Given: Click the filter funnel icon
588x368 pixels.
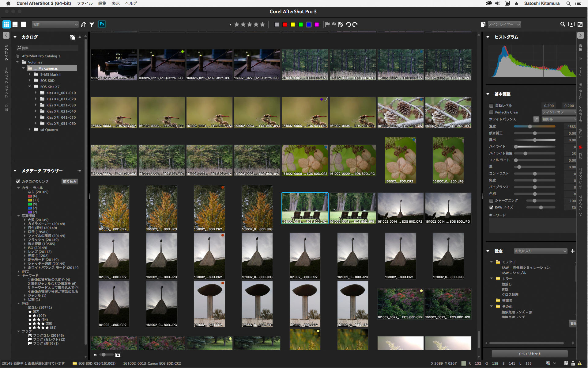Looking at the screenshot, I should 92,25.
